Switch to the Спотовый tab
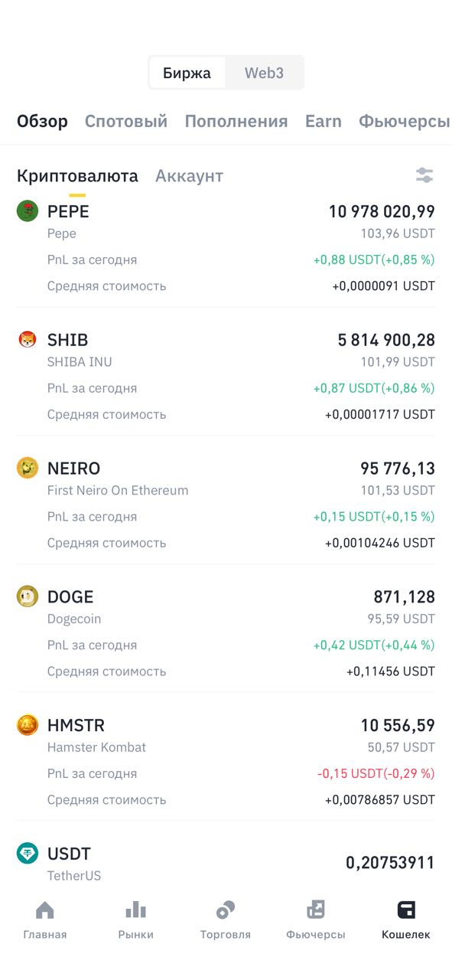This screenshot has width=452, height=980. 126,121
